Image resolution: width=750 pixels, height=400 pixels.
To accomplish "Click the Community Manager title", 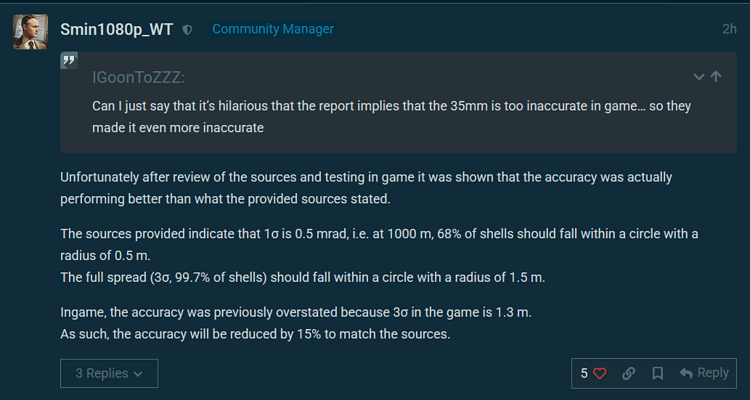I will point(273,29).
